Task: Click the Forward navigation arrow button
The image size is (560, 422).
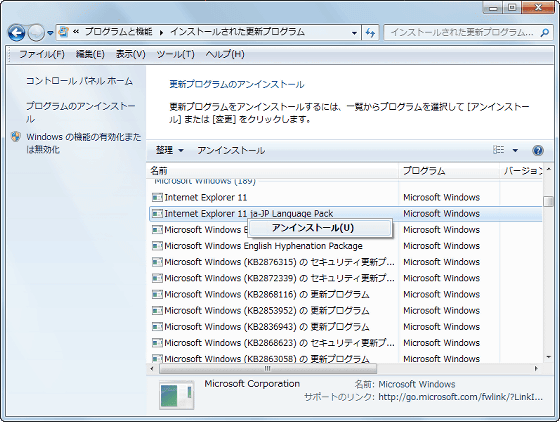Action: point(36,33)
